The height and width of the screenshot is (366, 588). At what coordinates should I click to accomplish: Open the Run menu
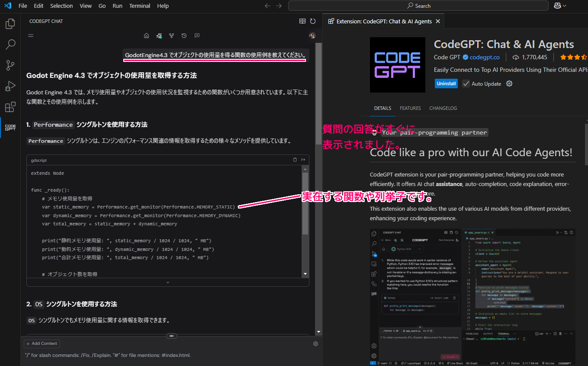click(x=117, y=6)
